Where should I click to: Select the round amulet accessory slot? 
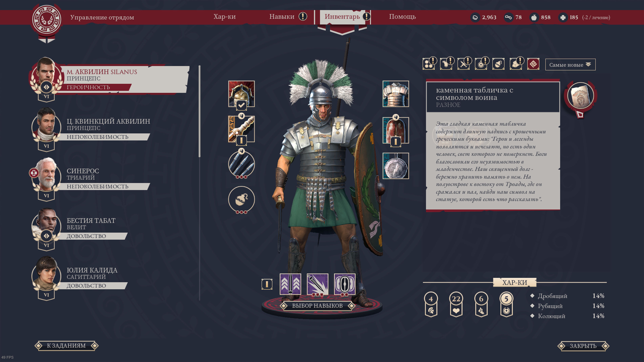(x=396, y=166)
